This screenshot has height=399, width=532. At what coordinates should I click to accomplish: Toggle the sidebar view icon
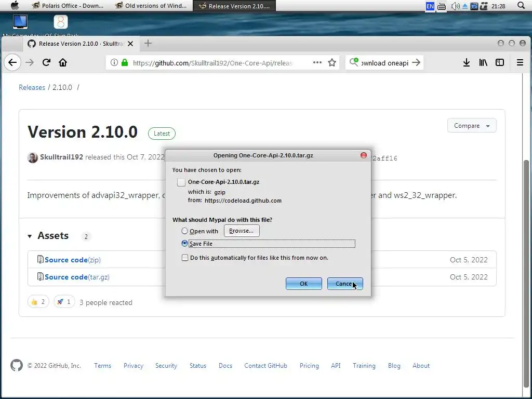click(500, 62)
